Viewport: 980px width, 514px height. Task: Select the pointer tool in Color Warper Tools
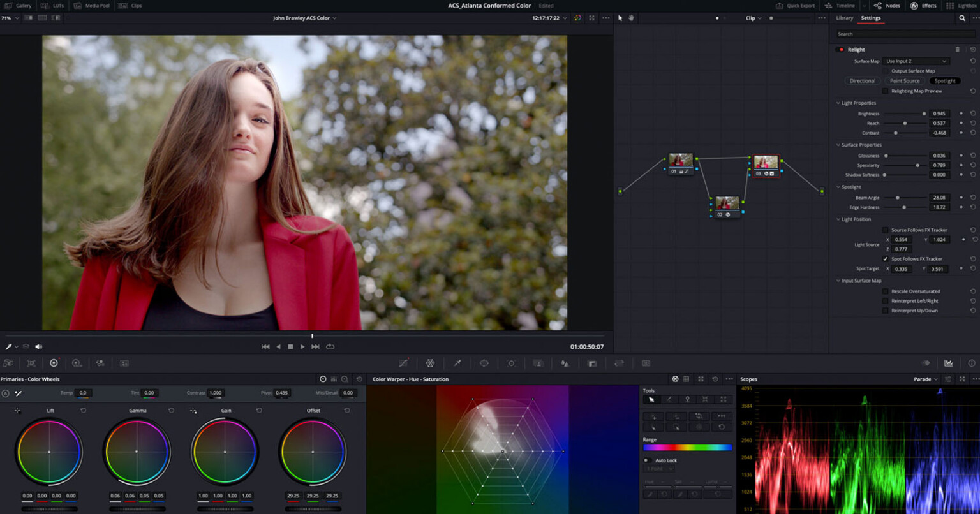point(651,399)
